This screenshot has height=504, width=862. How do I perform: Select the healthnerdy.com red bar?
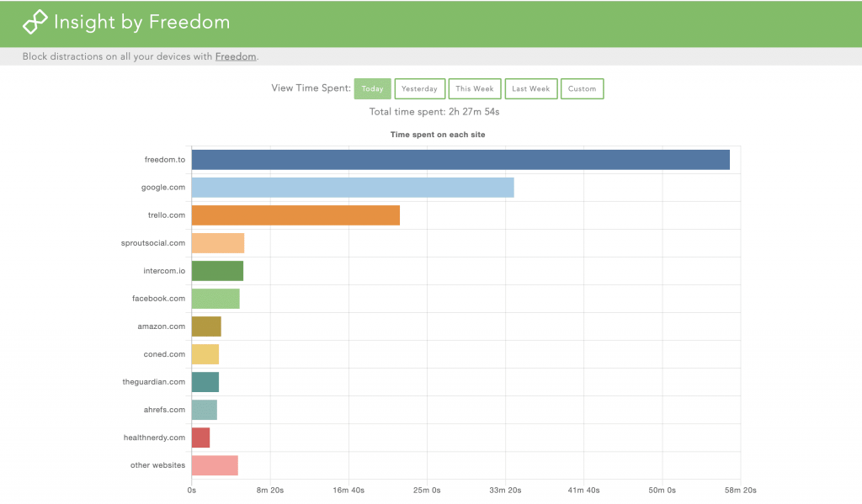coord(200,437)
